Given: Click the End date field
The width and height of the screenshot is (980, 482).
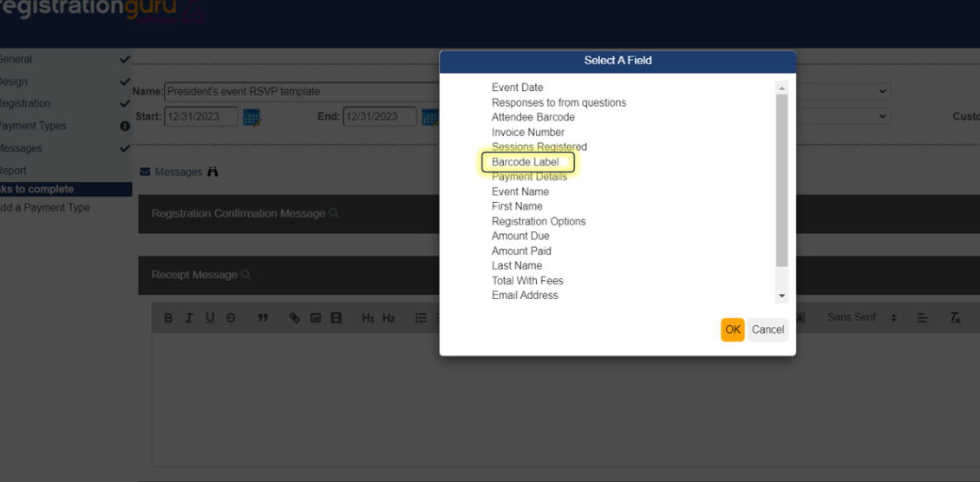Looking at the screenshot, I should (380, 117).
